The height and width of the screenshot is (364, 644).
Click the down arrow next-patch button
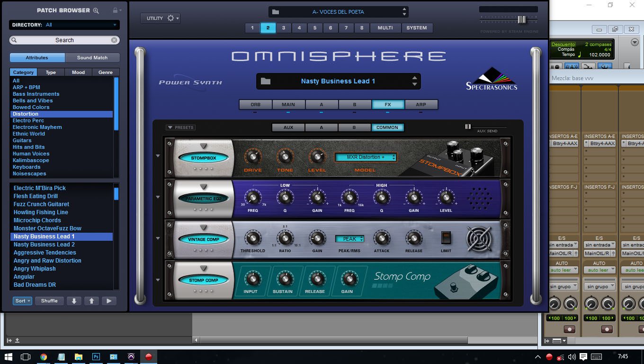point(74,301)
